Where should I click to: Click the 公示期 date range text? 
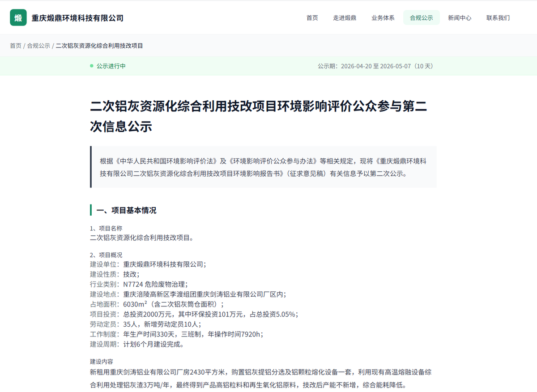[x=375, y=66]
